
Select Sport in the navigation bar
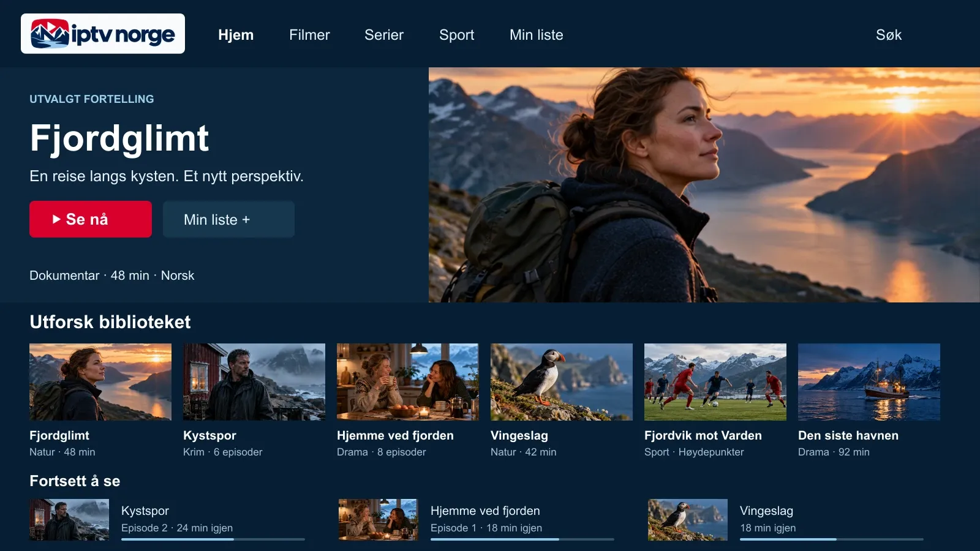[456, 35]
